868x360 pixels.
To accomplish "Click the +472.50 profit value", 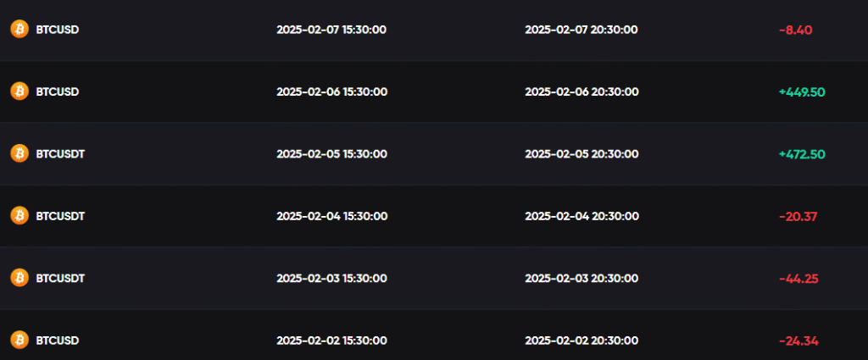I will coord(802,153).
